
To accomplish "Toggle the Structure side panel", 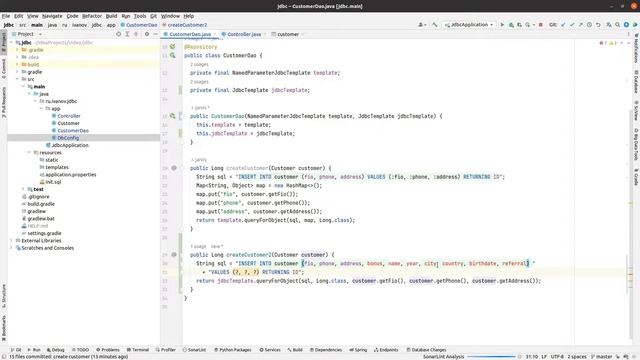I will click(4, 296).
